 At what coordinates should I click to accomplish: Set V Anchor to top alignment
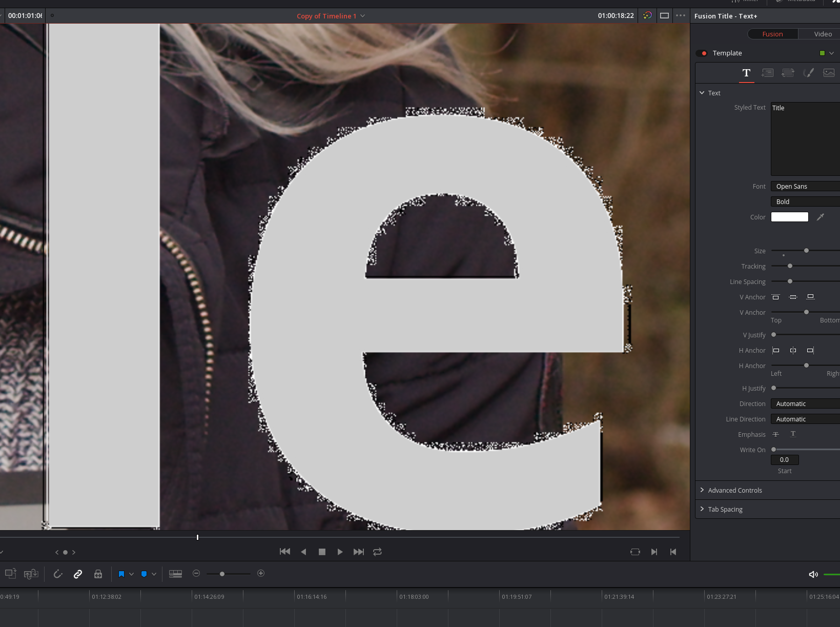coord(776,297)
